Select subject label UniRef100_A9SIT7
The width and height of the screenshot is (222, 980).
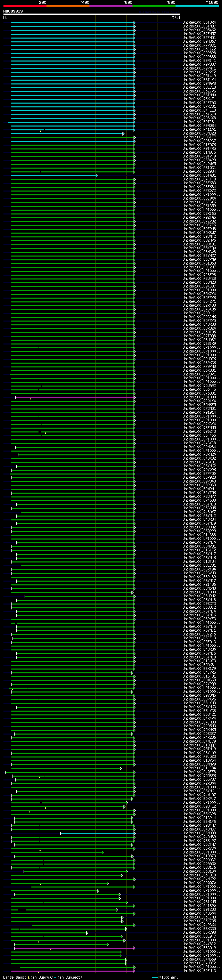pos(199,137)
